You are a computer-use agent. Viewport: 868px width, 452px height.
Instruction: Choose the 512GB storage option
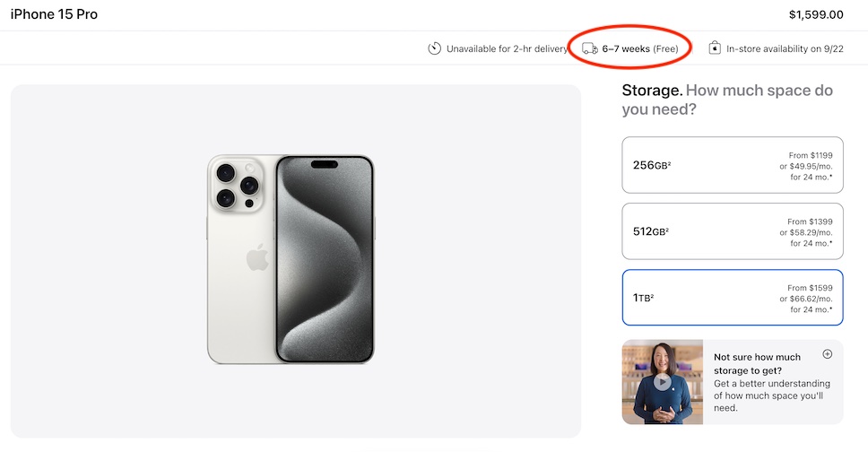(733, 231)
